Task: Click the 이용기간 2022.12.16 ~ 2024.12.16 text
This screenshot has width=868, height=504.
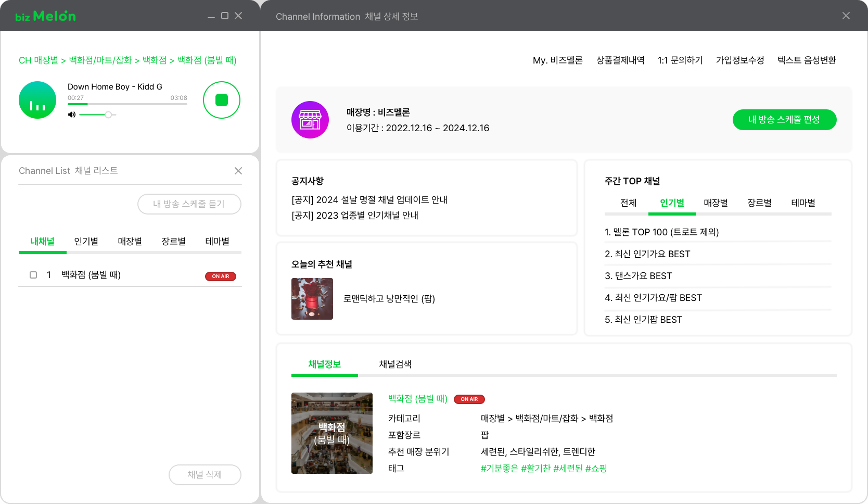Action: [418, 128]
